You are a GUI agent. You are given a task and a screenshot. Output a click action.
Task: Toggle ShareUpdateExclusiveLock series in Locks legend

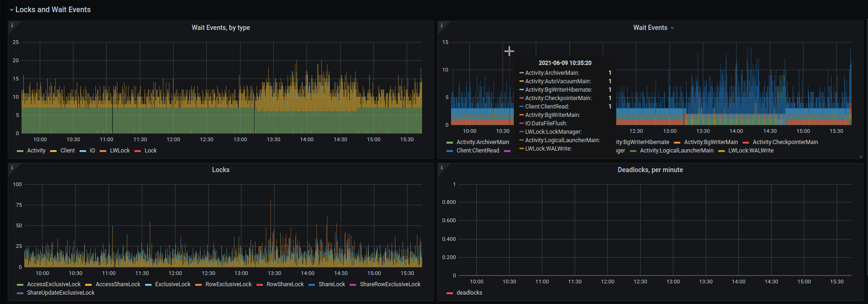pos(61,293)
